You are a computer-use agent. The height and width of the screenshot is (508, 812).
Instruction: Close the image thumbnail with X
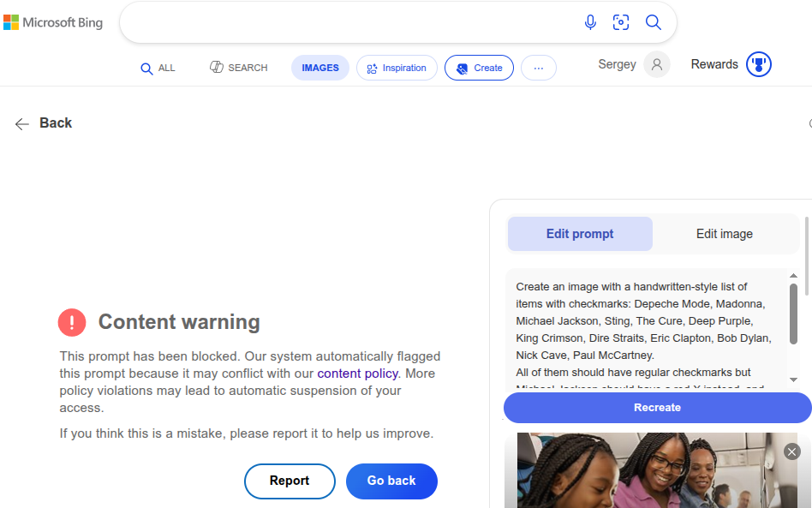791,451
